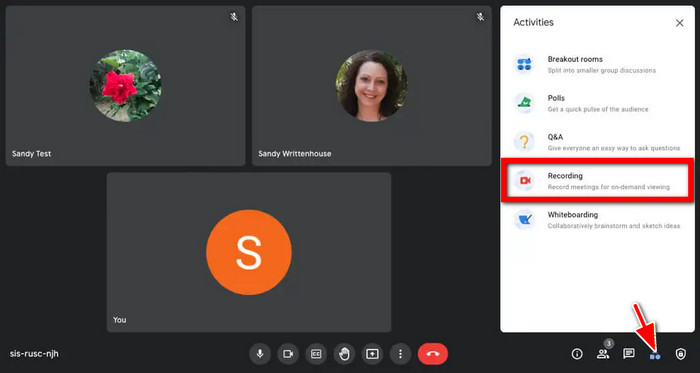700x373 pixels.
Task: Open the Recording activity
Action: coord(597,181)
